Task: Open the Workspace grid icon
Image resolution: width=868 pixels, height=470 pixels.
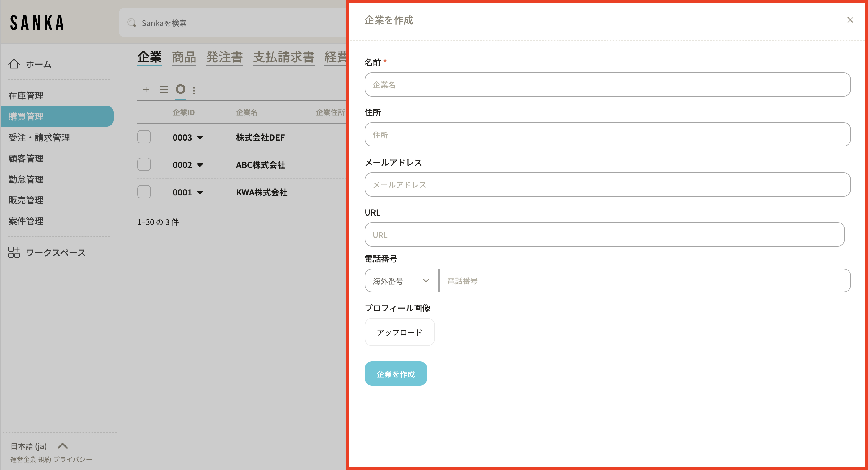Action: pyautogui.click(x=14, y=252)
